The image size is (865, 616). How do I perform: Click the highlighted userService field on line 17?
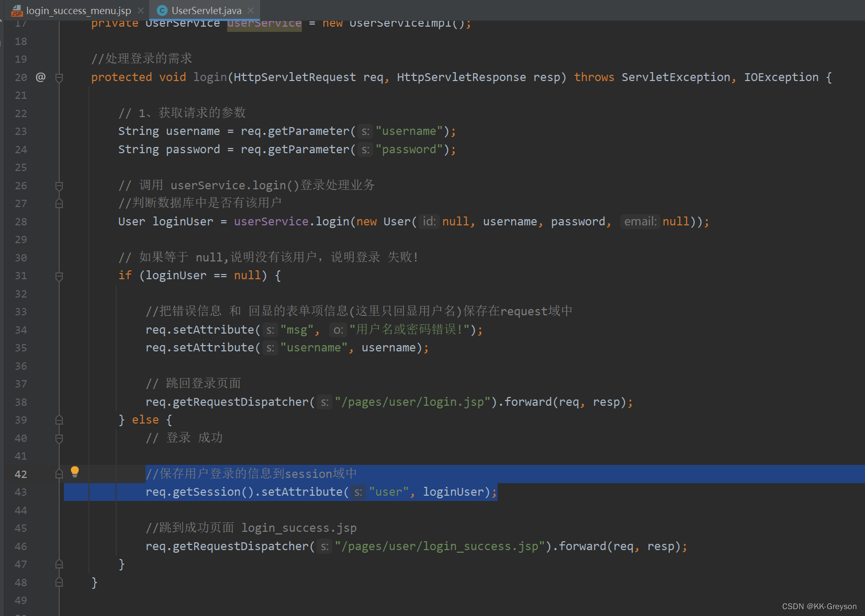click(x=264, y=24)
